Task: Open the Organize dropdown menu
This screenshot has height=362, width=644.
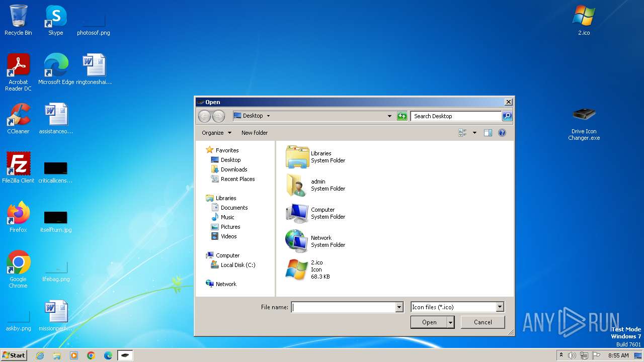Action: [x=217, y=133]
